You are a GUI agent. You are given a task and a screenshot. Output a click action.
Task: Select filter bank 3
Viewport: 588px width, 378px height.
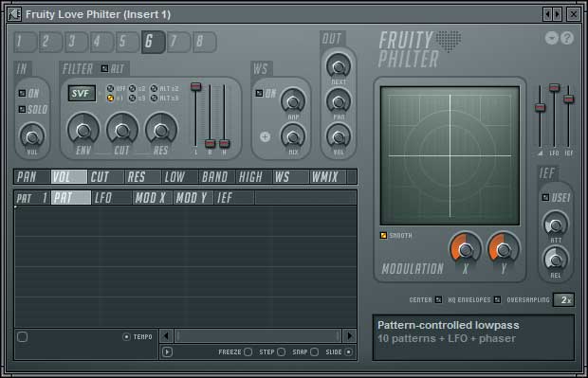click(x=77, y=42)
